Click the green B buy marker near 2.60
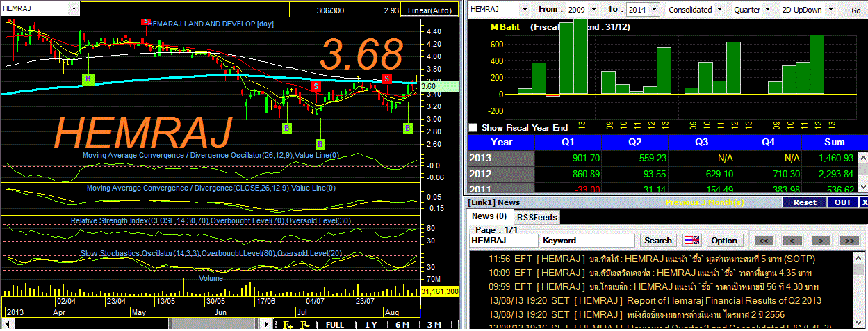The height and width of the screenshot is (331, 868). click(x=320, y=144)
